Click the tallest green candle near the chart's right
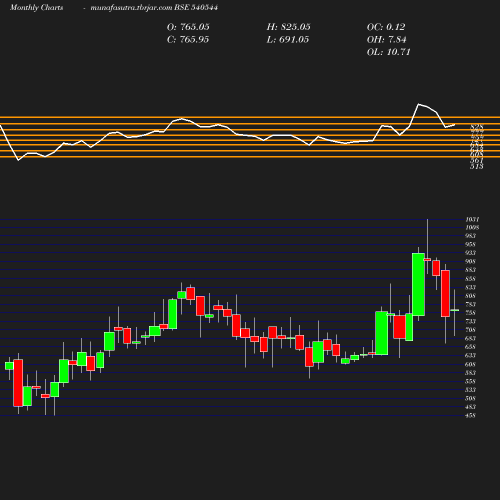500x500 pixels. click(x=418, y=284)
